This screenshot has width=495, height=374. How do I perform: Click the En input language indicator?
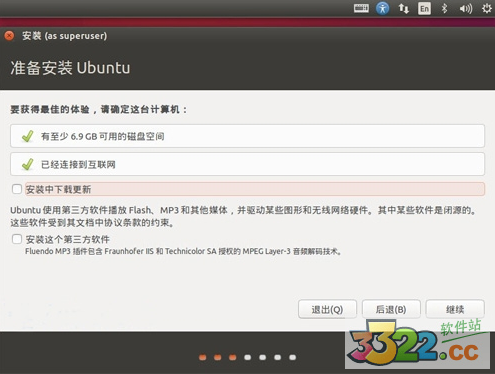424,9
